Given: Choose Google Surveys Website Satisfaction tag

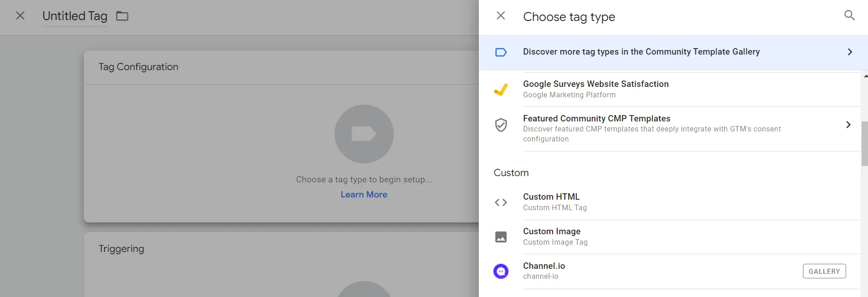Looking at the screenshot, I should click(595, 84).
